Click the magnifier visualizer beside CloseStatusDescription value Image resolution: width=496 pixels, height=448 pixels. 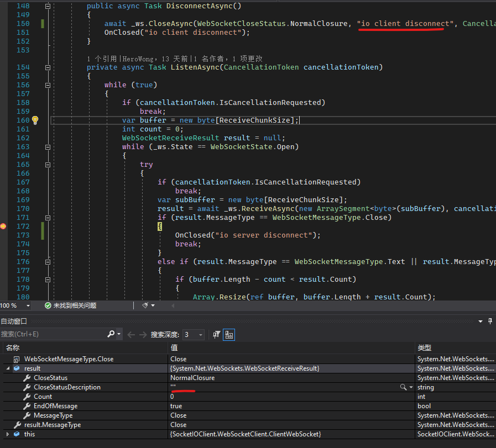coord(404,387)
